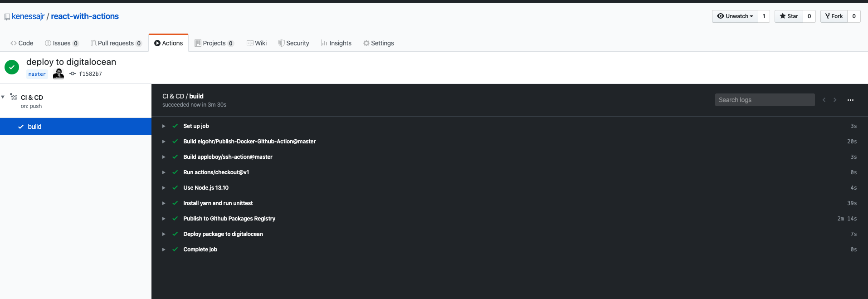Select the CI & CD workflow name
Screen dimensions: 868x299
pos(32,98)
